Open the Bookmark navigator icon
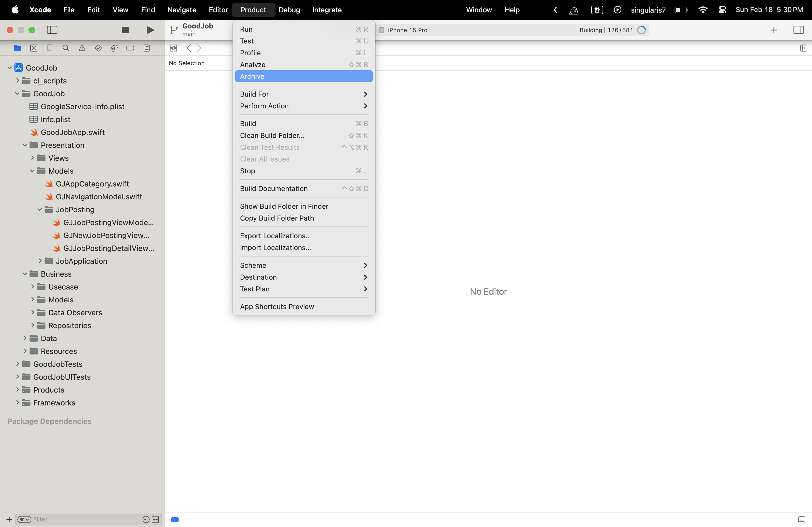Screen dimensions: 812x527 pyautogui.click(x=50, y=48)
